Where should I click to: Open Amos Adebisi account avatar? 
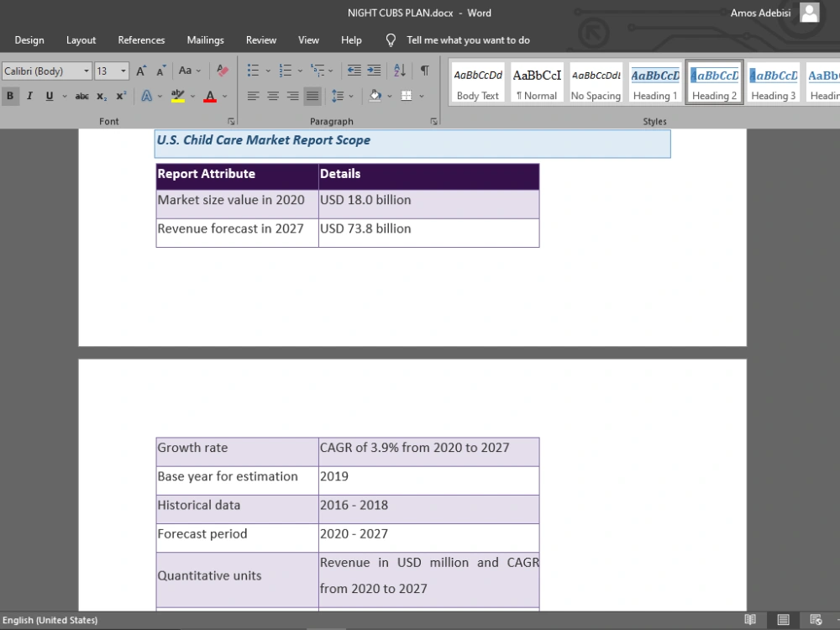pos(810,13)
